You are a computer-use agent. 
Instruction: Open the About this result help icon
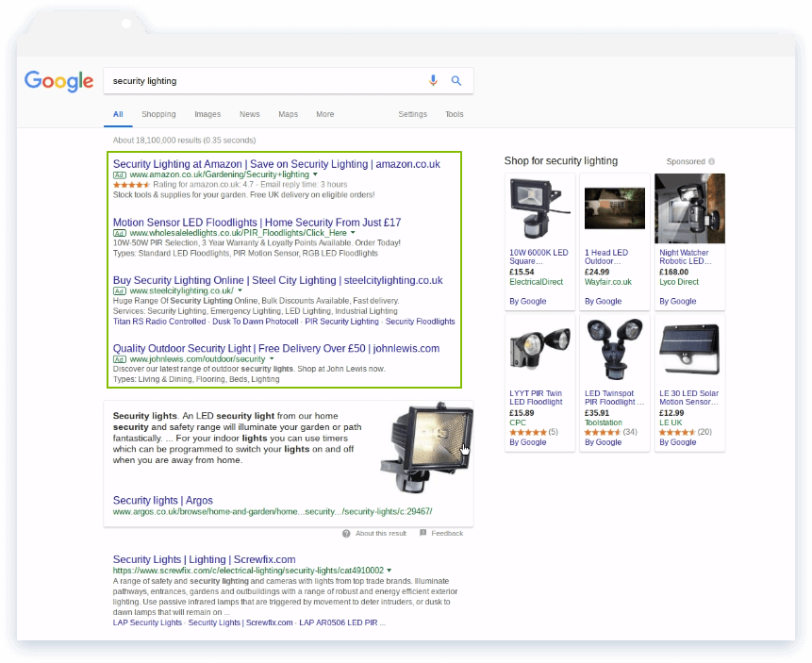point(346,533)
